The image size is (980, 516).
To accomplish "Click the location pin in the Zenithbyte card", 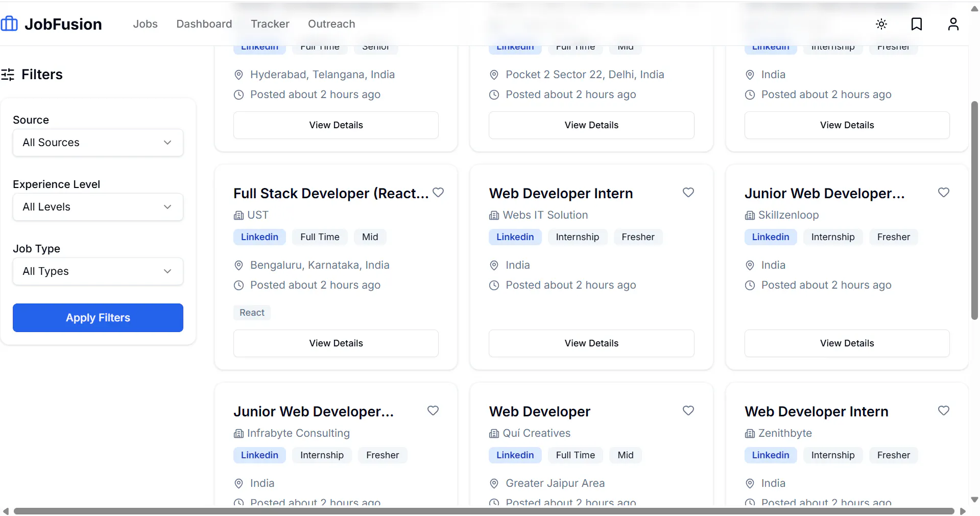I will pyautogui.click(x=750, y=483).
